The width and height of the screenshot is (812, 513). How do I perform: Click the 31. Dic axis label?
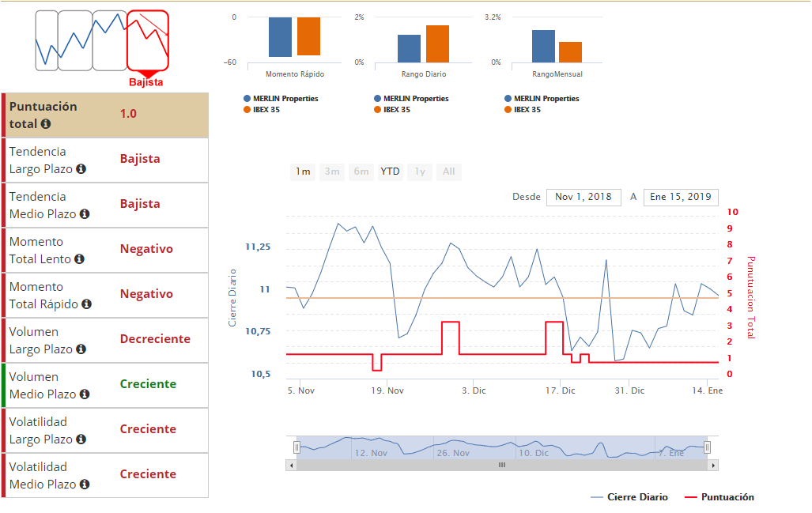(629, 390)
